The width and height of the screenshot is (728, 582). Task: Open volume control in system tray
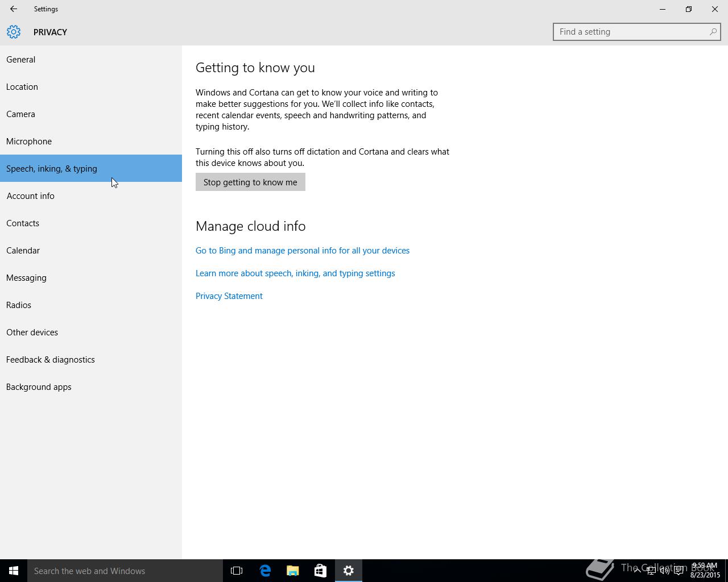tap(665, 571)
